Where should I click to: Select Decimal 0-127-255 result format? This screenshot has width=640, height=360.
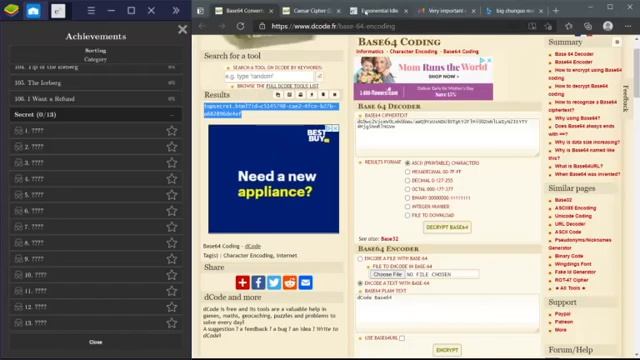(x=407, y=180)
